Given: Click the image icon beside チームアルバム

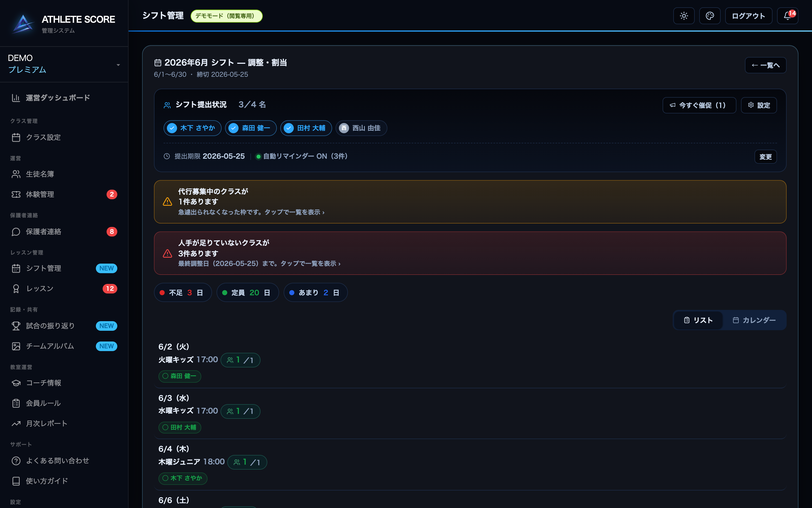Looking at the screenshot, I should coord(16,346).
